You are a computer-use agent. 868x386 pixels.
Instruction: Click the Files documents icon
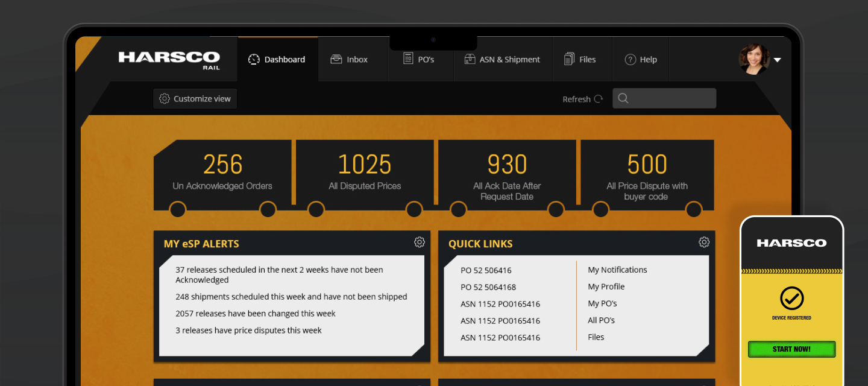point(569,59)
